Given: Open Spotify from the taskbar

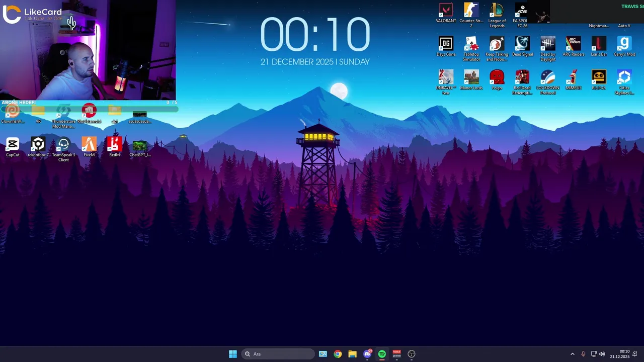Looking at the screenshot, I should [382, 354].
